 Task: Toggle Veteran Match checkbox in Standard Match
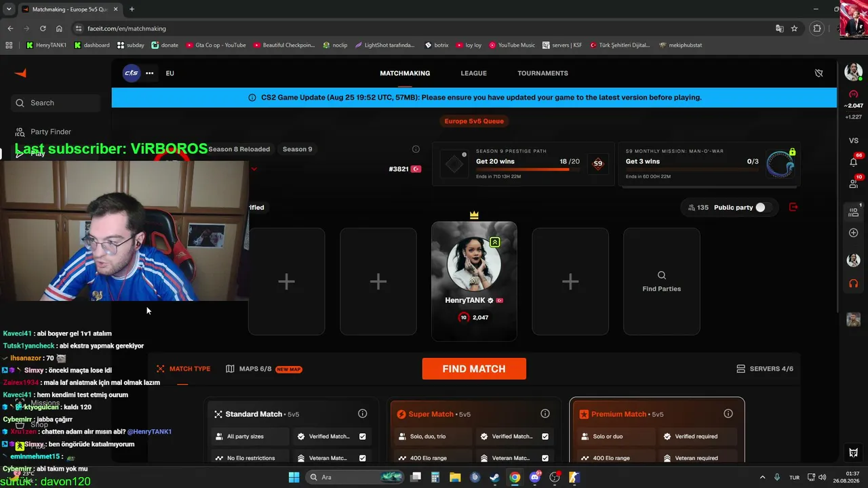click(362, 458)
